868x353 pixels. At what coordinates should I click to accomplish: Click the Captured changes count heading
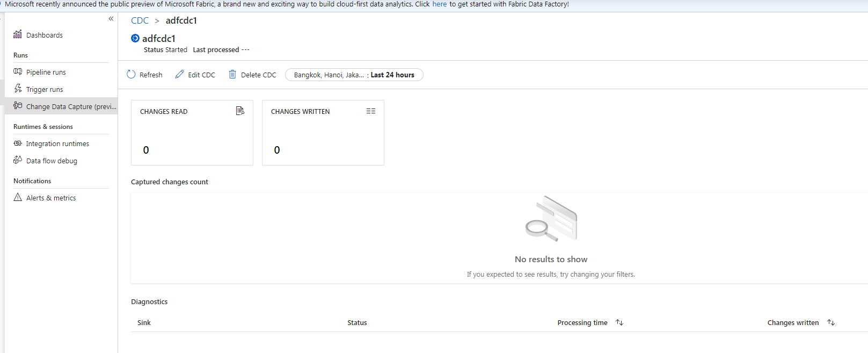(170, 182)
